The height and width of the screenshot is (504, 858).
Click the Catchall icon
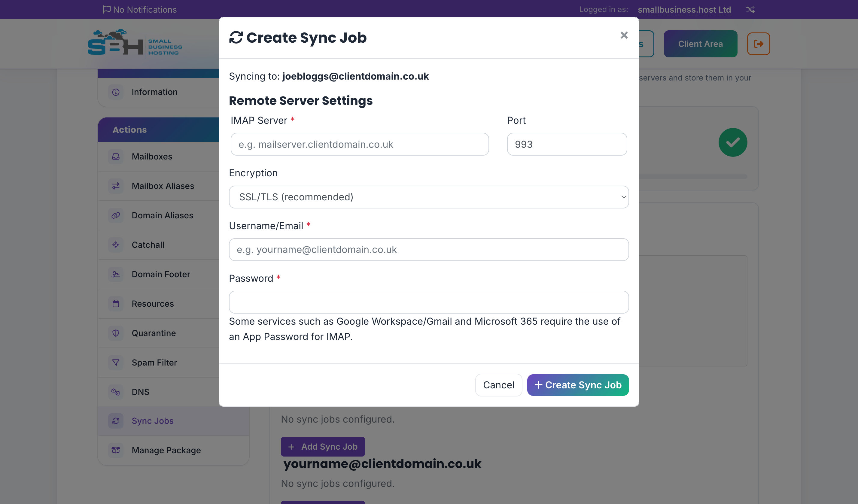[x=116, y=245]
